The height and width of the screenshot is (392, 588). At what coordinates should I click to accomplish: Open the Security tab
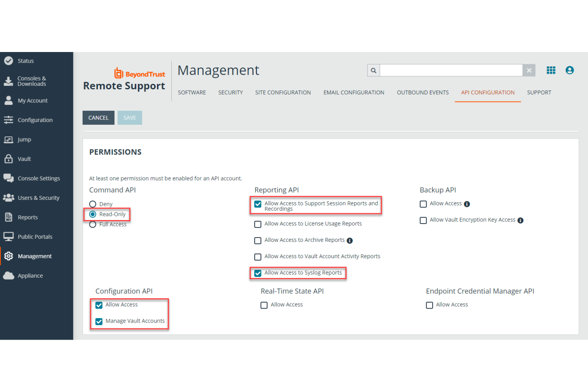pos(230,93)
